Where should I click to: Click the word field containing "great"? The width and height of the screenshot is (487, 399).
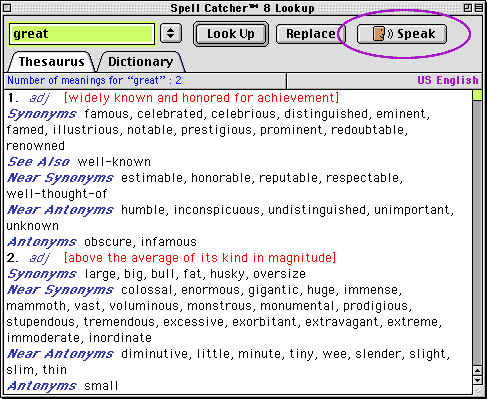tap(82, 34)
